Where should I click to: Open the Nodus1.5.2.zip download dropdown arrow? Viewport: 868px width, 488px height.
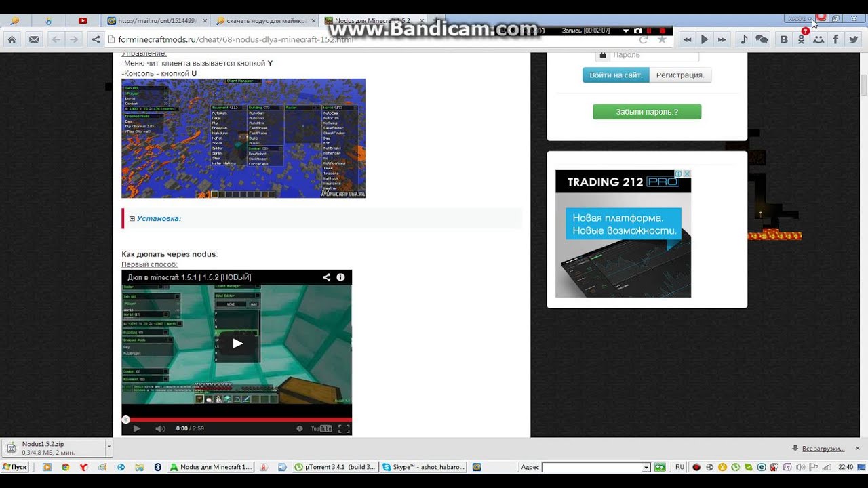pos(108,447)
